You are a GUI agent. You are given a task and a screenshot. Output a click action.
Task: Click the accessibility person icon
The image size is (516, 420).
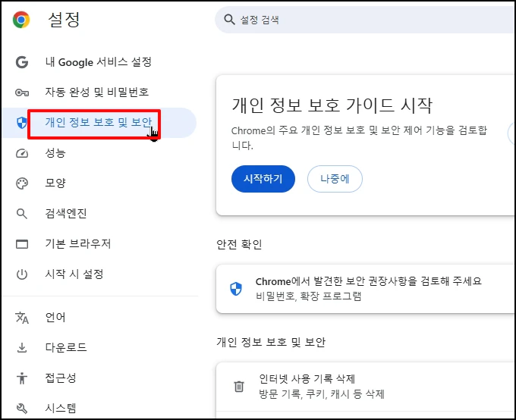pos(22,378)
